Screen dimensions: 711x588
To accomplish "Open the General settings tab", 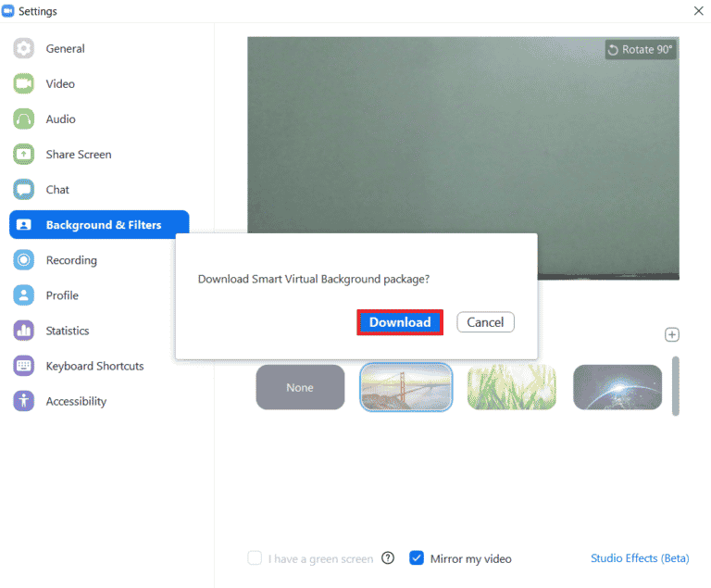I will click(66, 48).
